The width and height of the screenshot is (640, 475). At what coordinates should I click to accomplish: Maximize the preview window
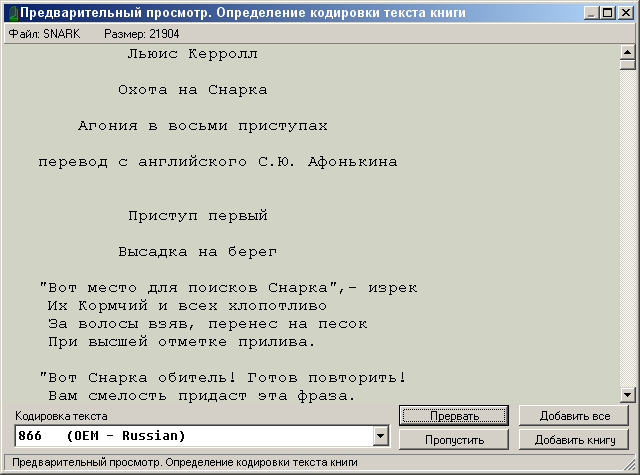click(x=607, y=13)
